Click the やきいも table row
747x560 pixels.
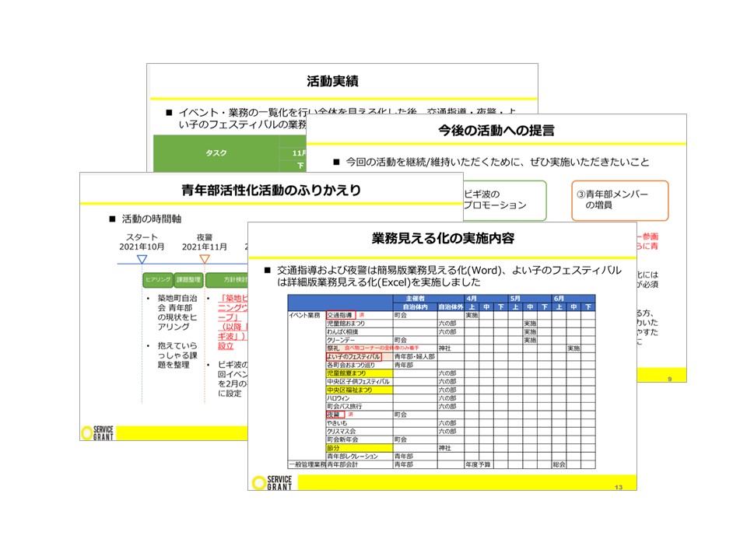pos(461,423)
